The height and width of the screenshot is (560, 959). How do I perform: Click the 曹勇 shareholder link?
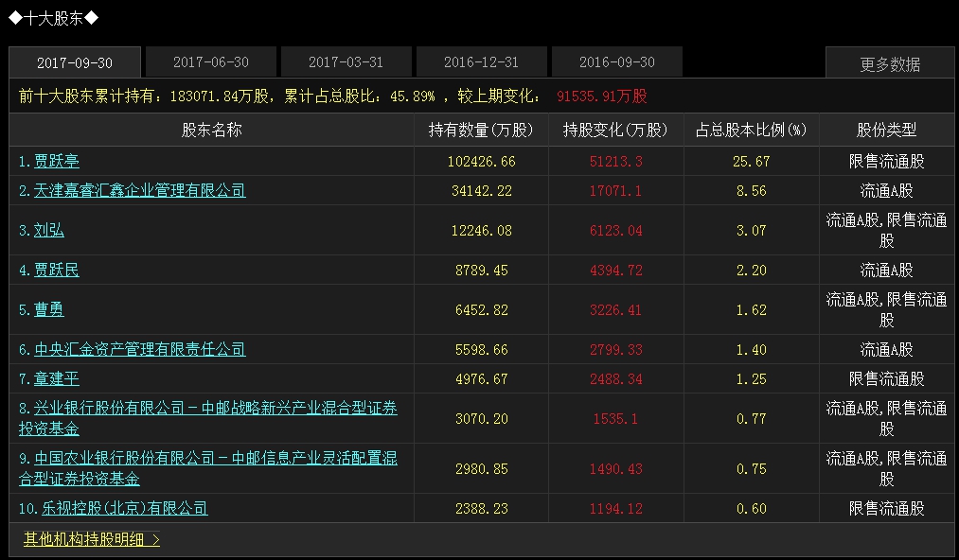pyautogui.click(x=49, y=310)
